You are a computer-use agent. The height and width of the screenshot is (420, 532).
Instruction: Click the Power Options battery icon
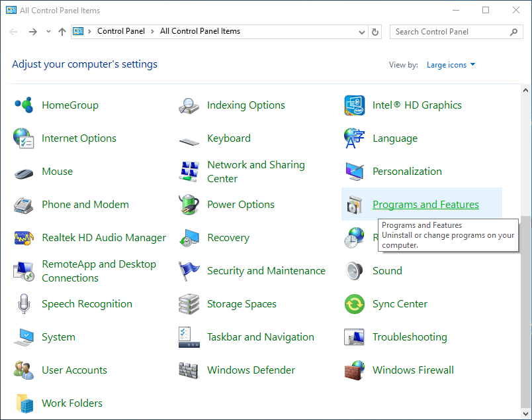pos(189,205)
